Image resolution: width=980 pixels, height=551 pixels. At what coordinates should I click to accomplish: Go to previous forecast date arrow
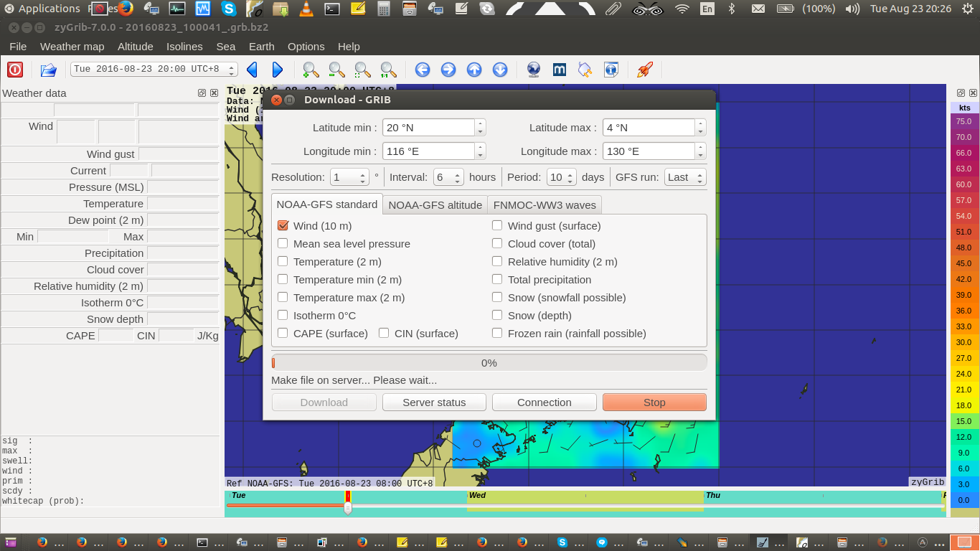(x=252, y=70)
